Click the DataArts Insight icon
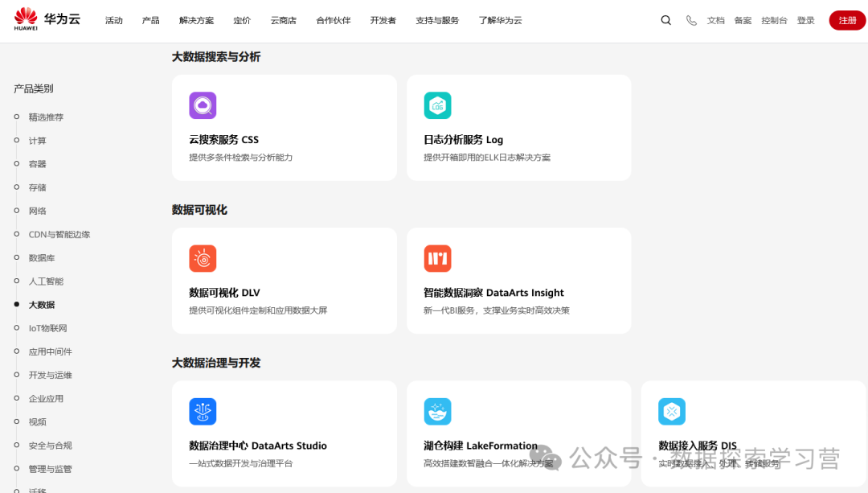 (437, 258)
